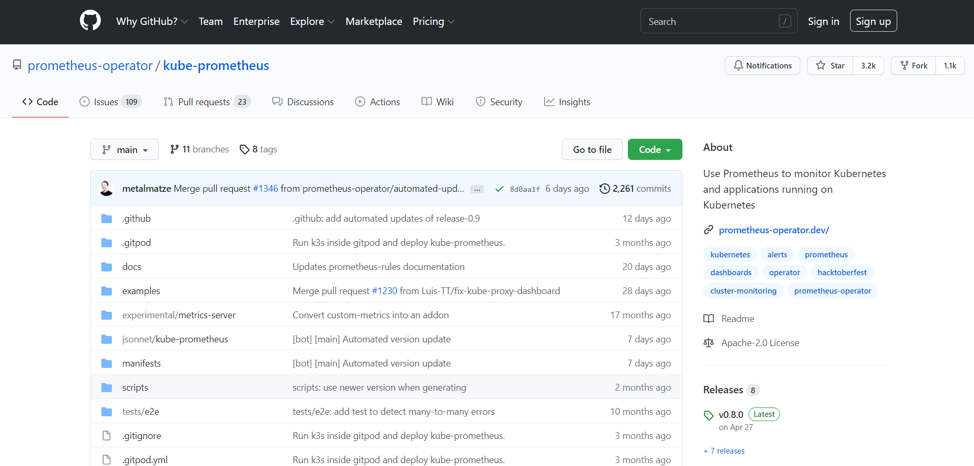Open pull request #1230 link
Image resolution: width=974 pixels, height=466 pixels.
[x=384, y=291]
